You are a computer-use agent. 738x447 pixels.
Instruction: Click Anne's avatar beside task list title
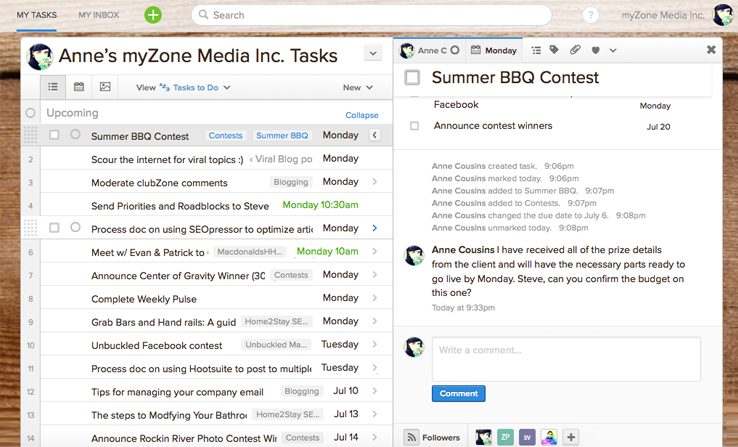[40, 57]
